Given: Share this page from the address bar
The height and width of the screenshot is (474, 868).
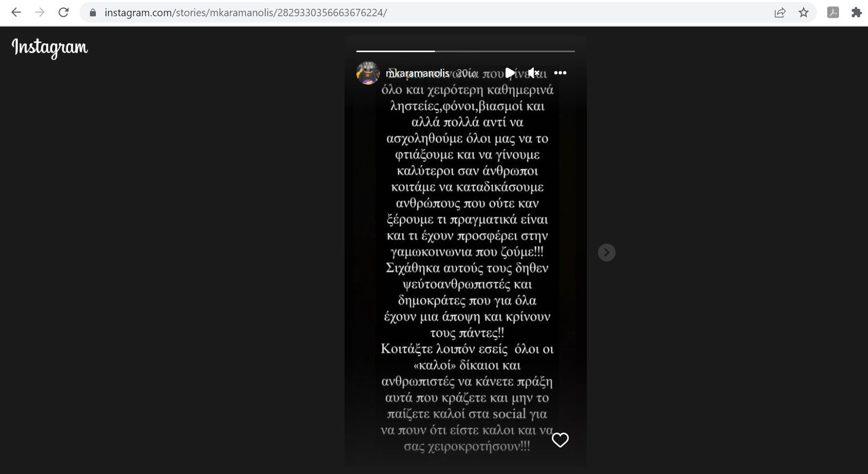Looking at the screenshot, I should [780, 13].
